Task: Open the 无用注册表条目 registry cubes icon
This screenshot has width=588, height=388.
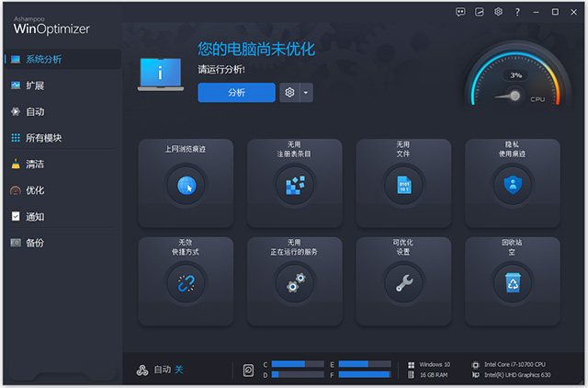Action: point(295,185)
